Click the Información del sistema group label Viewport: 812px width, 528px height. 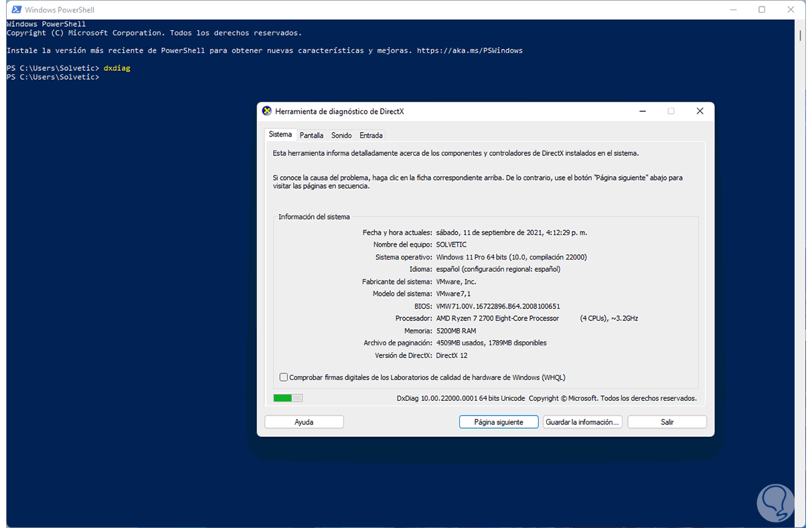[314, 217]
